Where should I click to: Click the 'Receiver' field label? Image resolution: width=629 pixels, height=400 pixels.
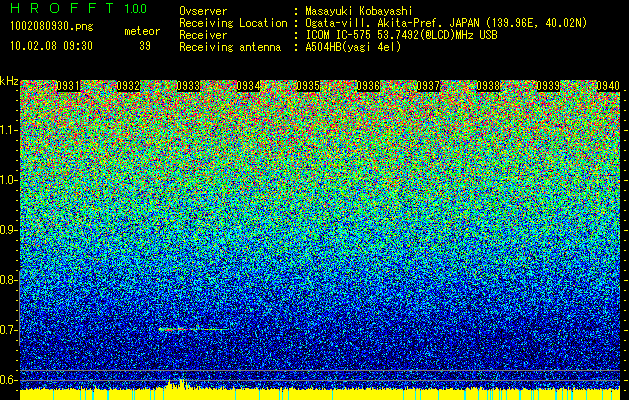(203, 35)
